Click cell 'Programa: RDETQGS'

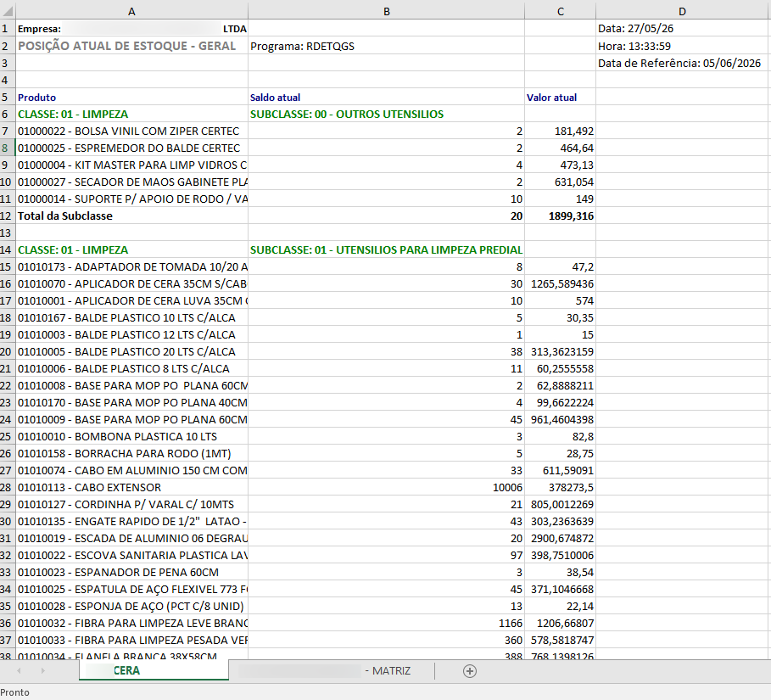(386, 46)
